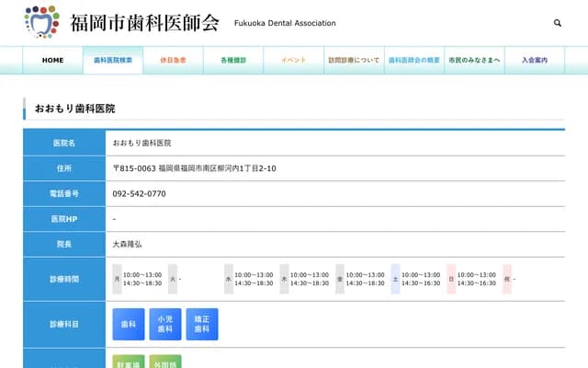Click the 火 (Tuesday) day badge

click(173, 279)
